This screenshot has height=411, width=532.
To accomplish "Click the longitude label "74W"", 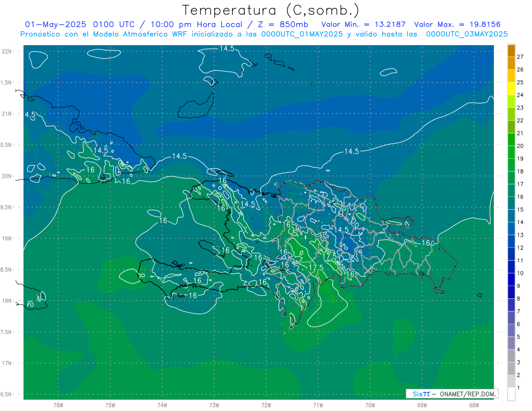I will pyautogui.click(x=162, y=405).
